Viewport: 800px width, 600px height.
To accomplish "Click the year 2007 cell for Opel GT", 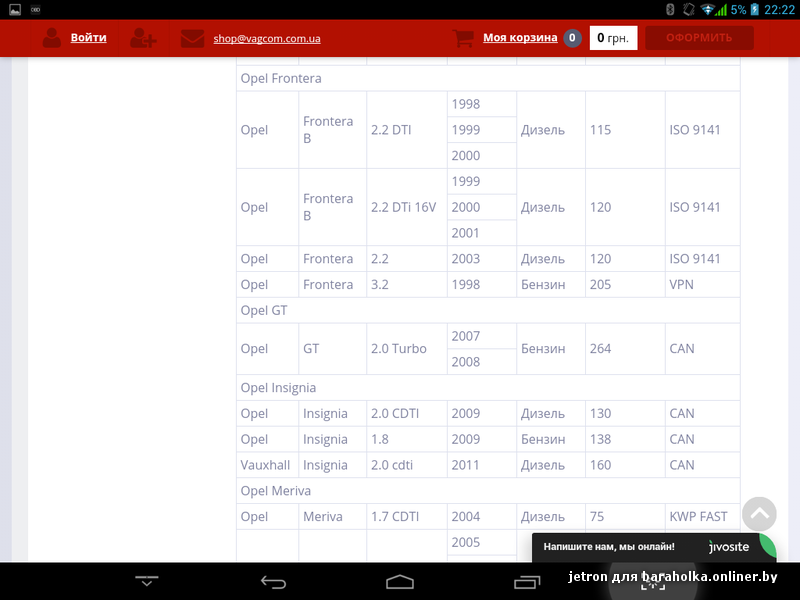I will [482, 336].
